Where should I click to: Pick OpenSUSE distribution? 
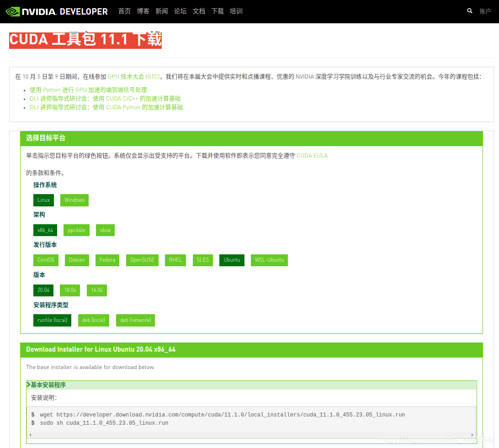click(x=142, y=260)
